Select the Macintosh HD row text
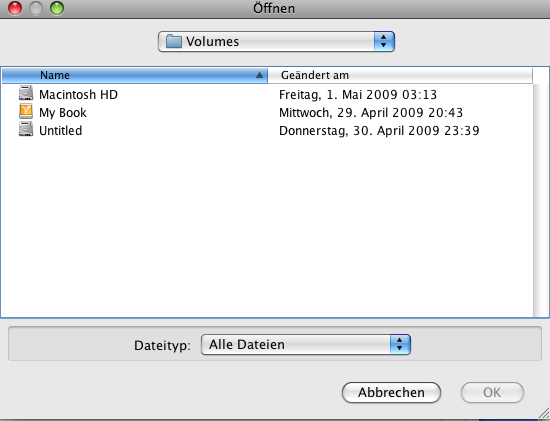 (x=78, y=94)
